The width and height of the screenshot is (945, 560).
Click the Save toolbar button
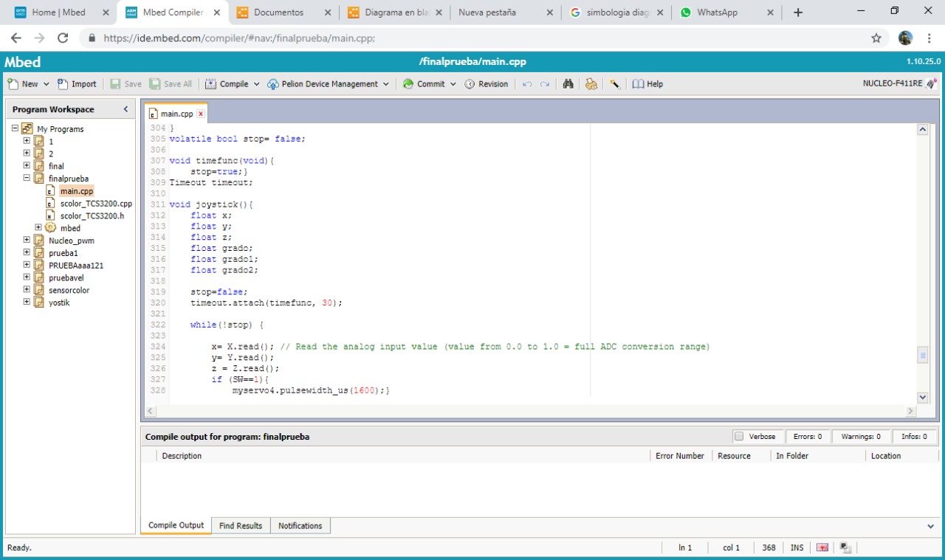pos(126,84)
